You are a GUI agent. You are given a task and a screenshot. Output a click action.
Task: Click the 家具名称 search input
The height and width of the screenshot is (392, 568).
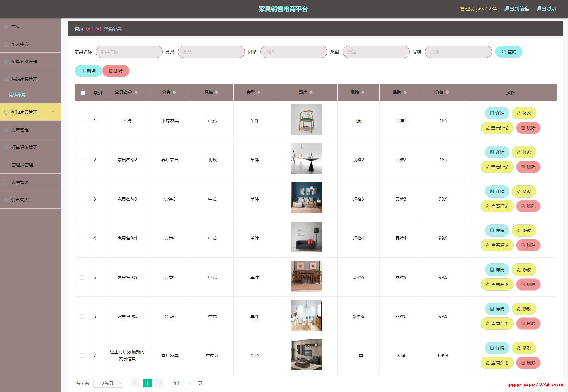tap(129, 52)
